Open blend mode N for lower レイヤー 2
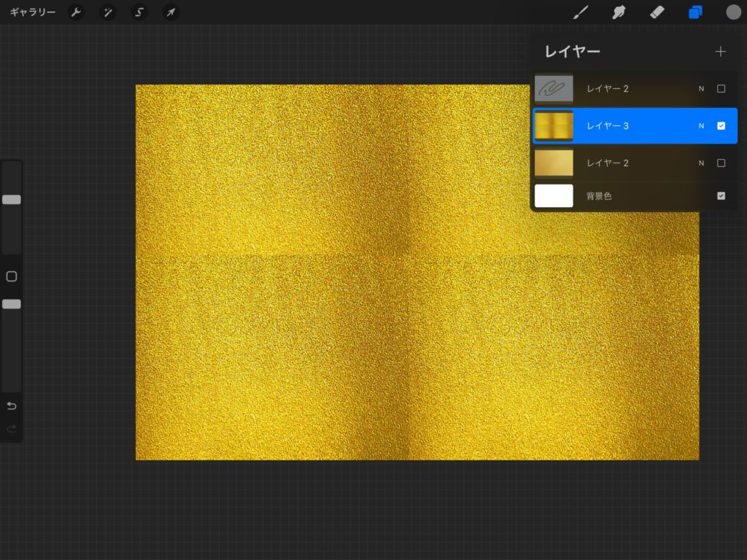Image resolution: width=747 pixels, height=560 pixels. click(x=701, y=163)
